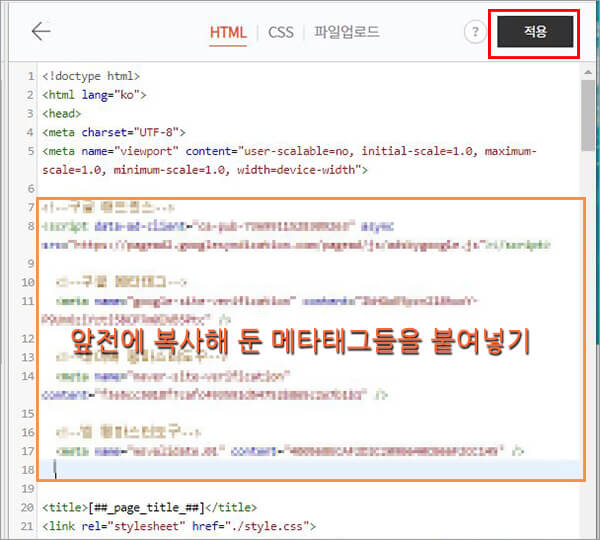Click the 적용 apply button

tap(535, 32)
